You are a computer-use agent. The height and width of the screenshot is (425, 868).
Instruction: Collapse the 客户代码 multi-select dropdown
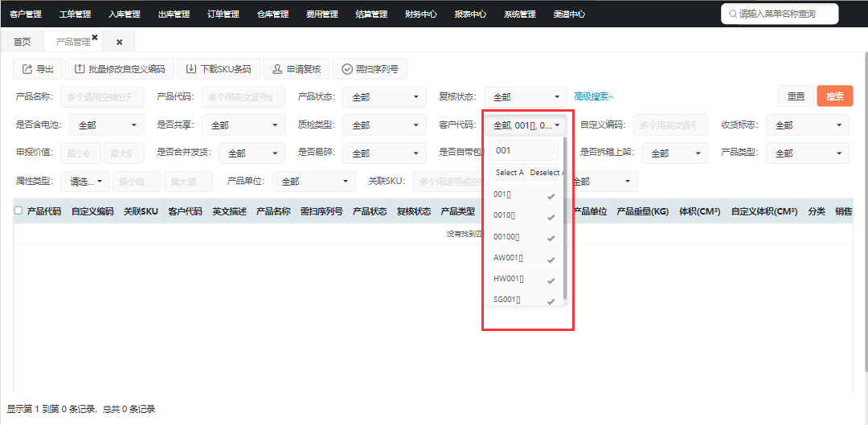click(527, 125)
